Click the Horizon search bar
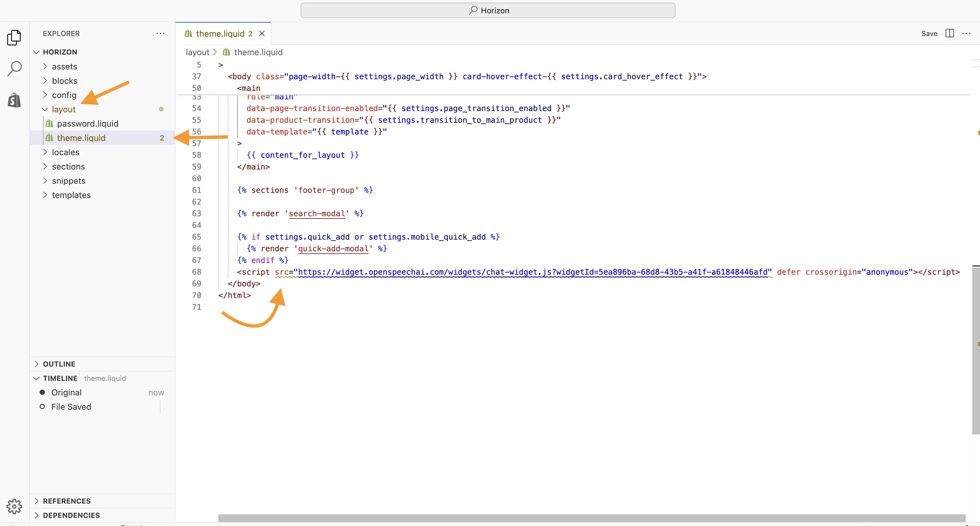The height and width of the screenshot is (526, 980). point(488,10)
